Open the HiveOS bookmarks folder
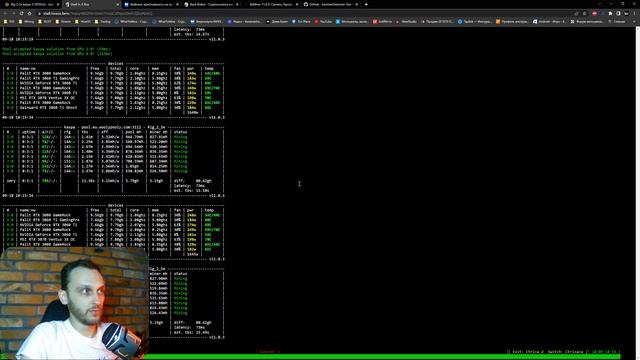The height and width of the screenshot is (360, 640). (83, 21)
